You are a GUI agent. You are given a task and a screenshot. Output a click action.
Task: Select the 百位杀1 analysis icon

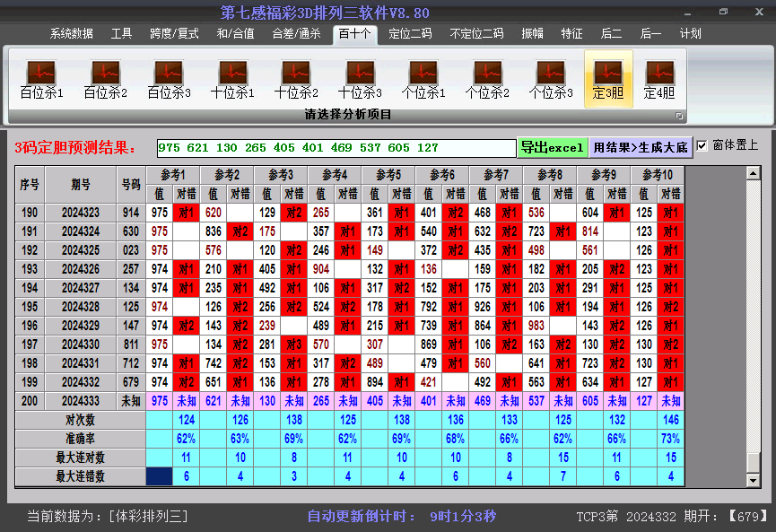pos(41,79)
